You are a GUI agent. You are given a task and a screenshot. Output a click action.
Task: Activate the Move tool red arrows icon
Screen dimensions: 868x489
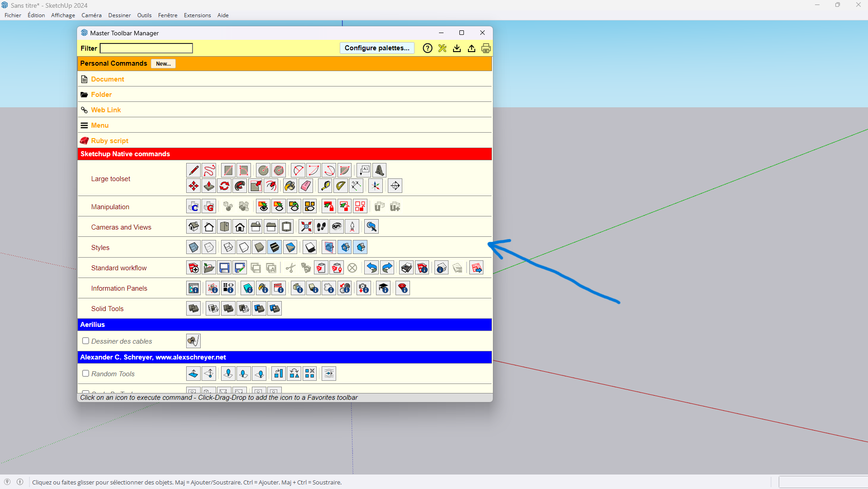click(193, 186)
